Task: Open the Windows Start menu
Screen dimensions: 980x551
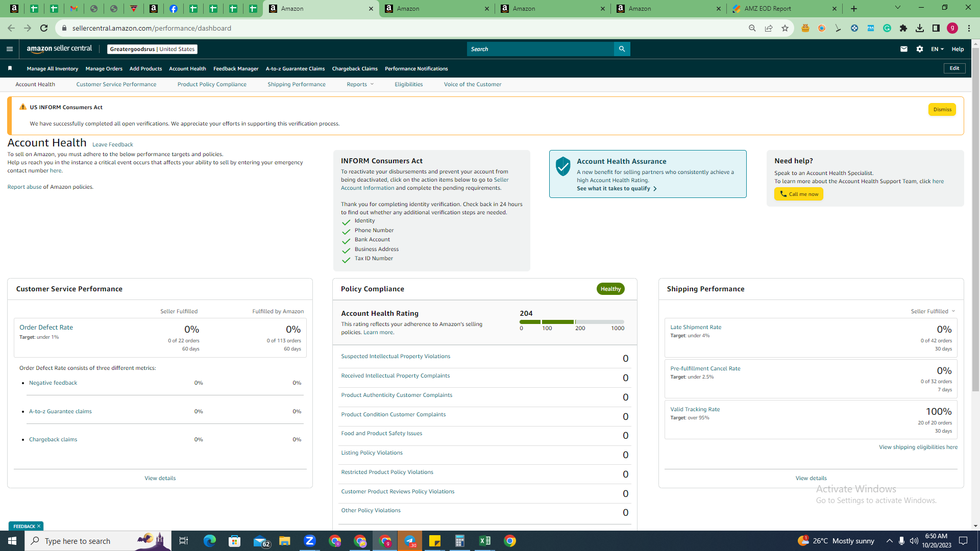Action: point(12,541)
